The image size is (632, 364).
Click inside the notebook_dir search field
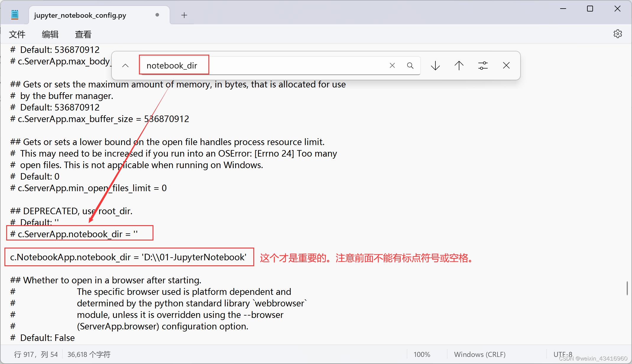pyautogui.click(x=280, y=66)
